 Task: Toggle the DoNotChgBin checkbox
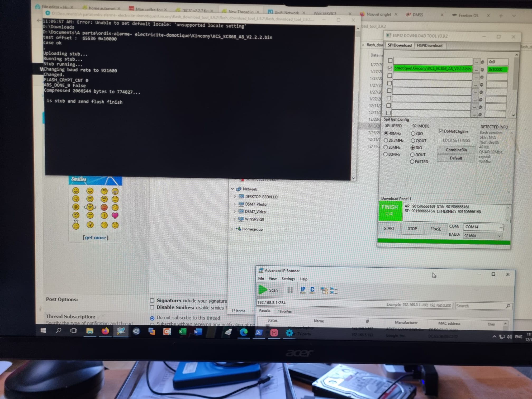(x=441, y=131)
